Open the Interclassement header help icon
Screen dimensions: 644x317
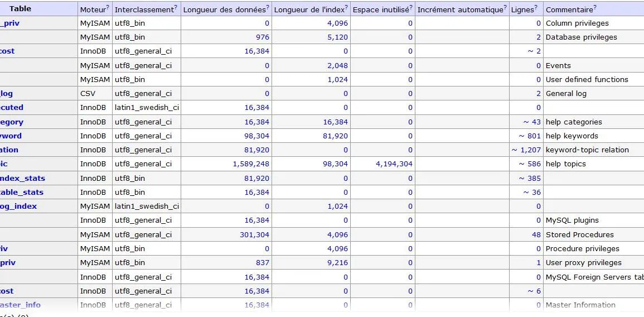[176, 7]
